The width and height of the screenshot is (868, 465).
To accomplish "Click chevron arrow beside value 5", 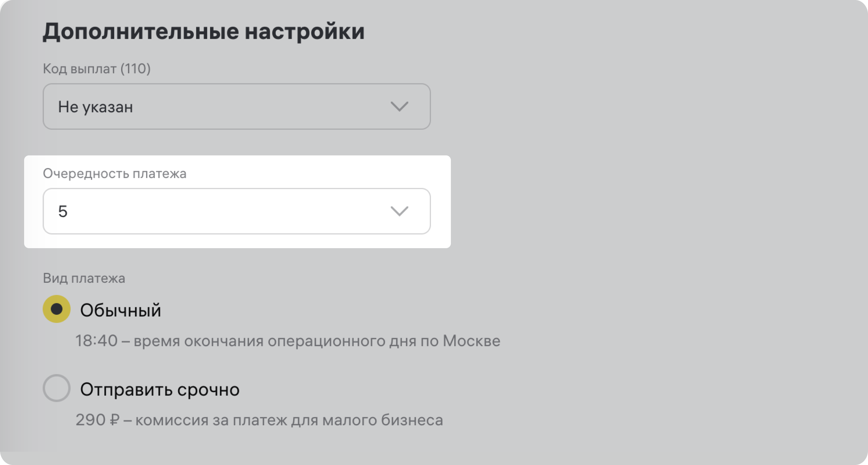I will [399, 211].
